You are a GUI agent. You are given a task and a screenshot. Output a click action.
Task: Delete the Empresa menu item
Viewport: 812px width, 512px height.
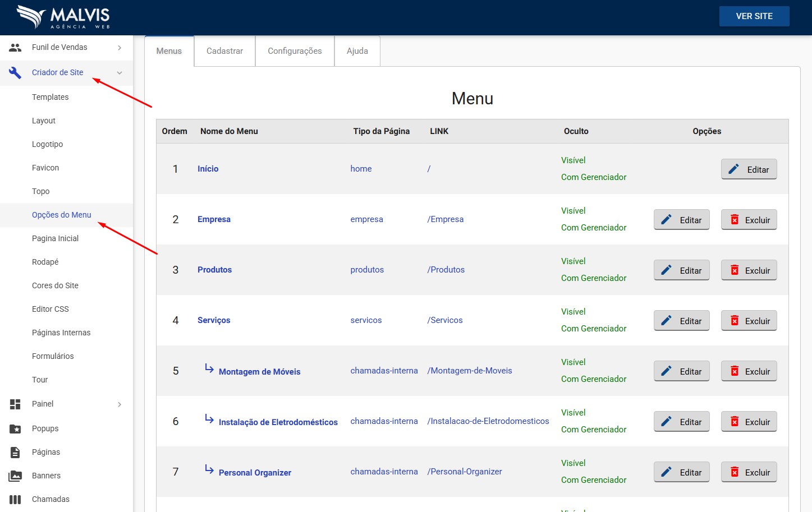749,220
